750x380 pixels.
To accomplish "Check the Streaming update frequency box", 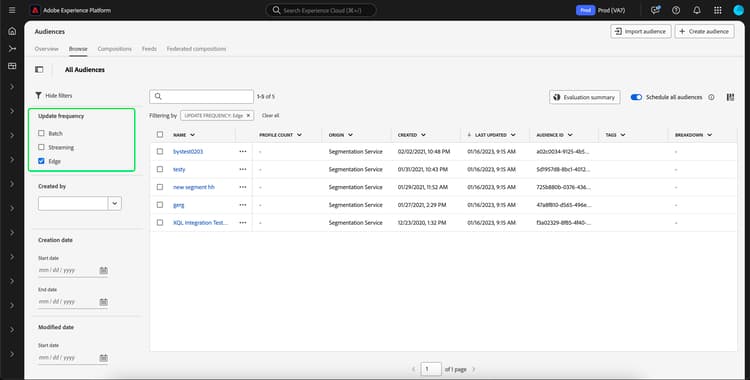I will coord(41,147).
